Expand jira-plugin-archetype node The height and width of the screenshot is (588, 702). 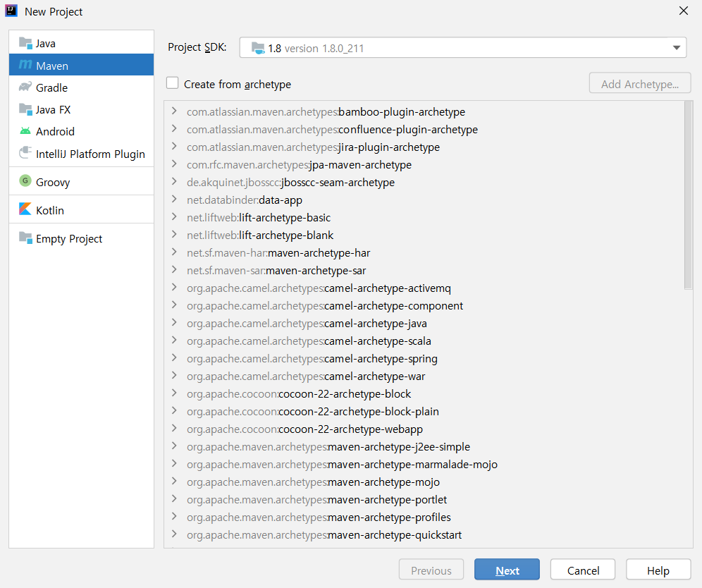pos(174,147)
